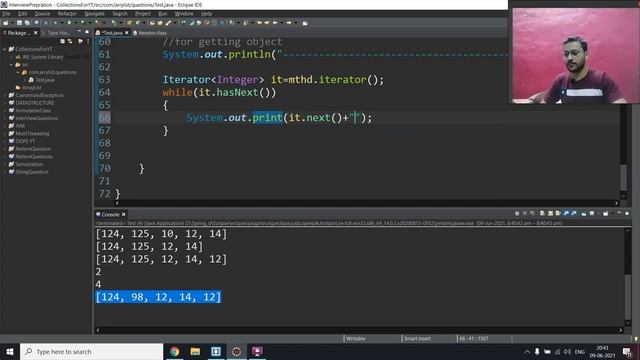Open the Help menu
Viewport: 640px width, 360px height.
click(206, 13)
